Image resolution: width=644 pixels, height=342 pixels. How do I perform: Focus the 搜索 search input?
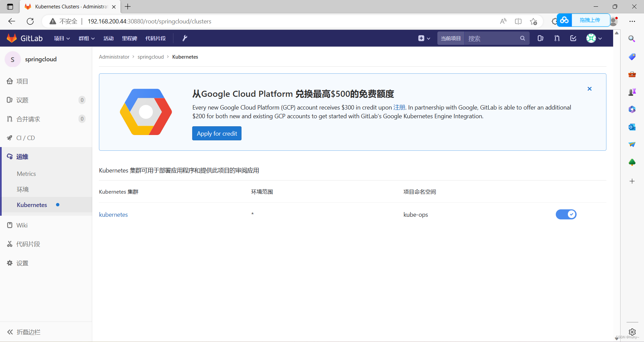point(491,39)
